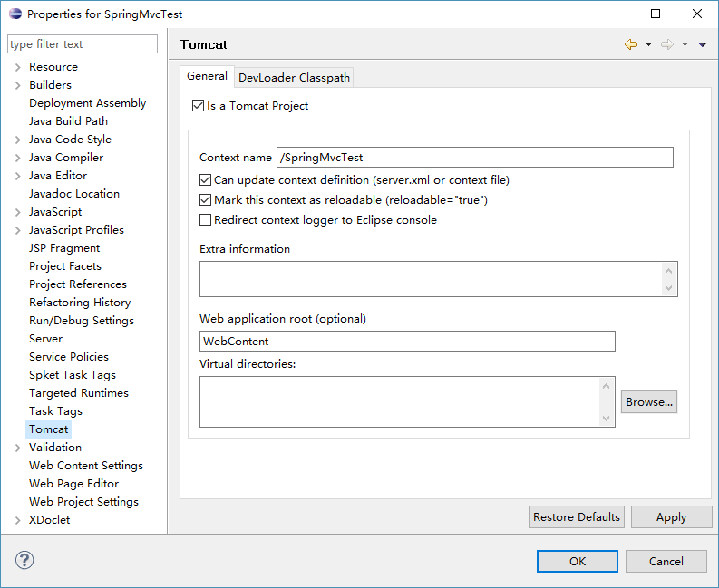This screenshot has height=588, width=719.
Task: Select the General tab
Action: point(207,77)
